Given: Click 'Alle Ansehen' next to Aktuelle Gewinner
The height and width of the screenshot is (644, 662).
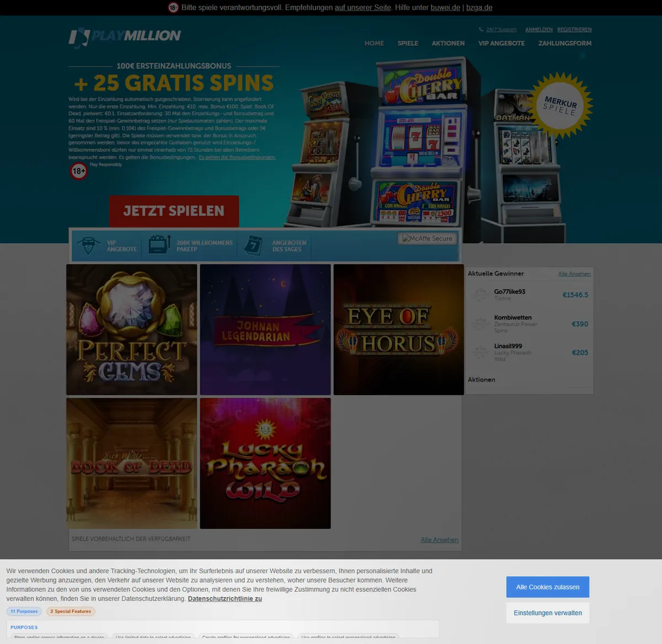Looking at the screenshot, I should 574,274.
